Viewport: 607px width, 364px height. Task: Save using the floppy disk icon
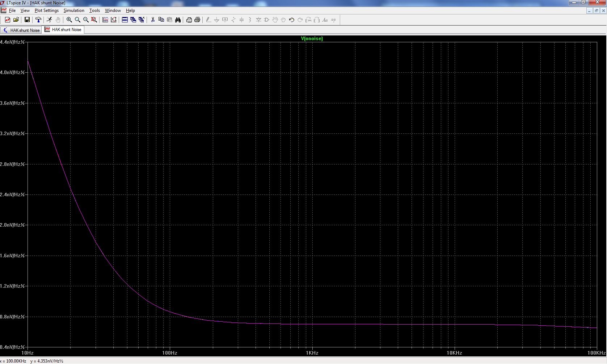[x=27, y=20]
